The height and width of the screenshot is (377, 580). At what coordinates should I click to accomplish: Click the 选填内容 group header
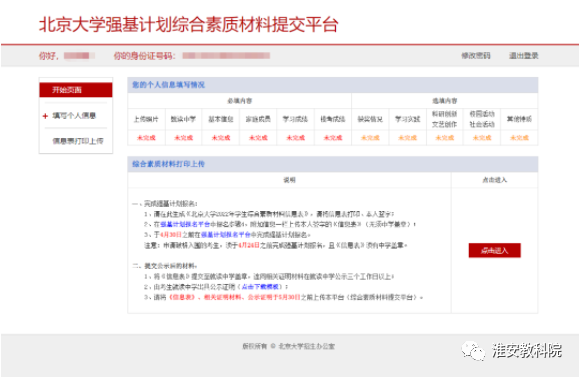click(445, 101)
